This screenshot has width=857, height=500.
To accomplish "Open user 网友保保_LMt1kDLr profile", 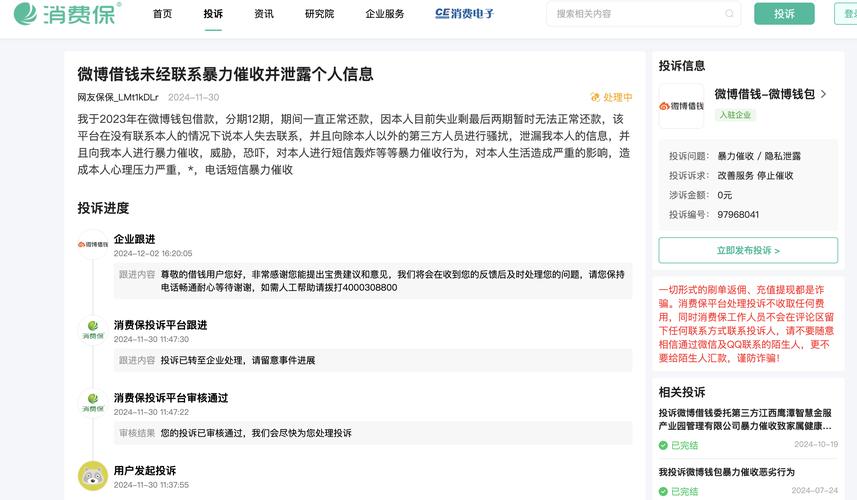I will tap(118, 97).
